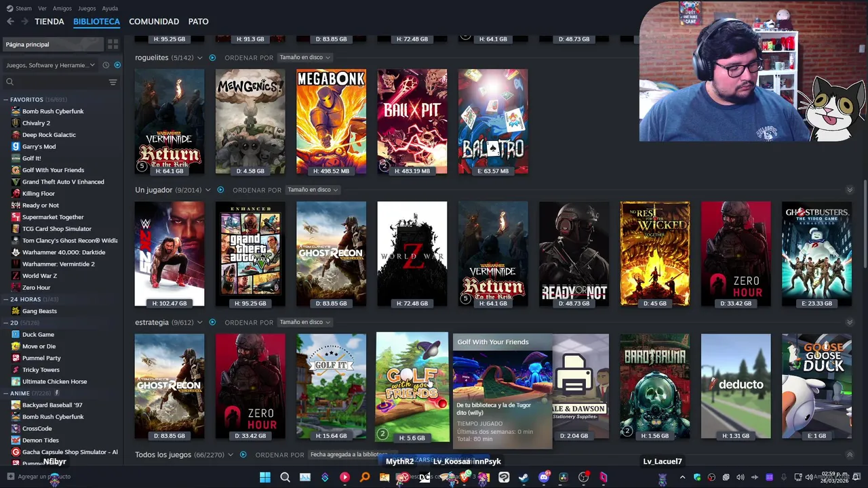Toggle blue circle icon beside estrategia shelf
The image size is (868, 488).
point(212,322)
